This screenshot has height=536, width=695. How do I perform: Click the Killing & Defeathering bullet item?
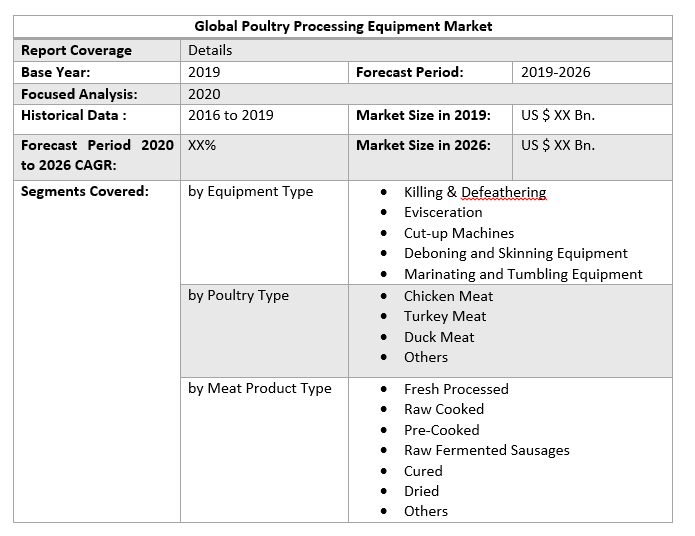(474, 192)
